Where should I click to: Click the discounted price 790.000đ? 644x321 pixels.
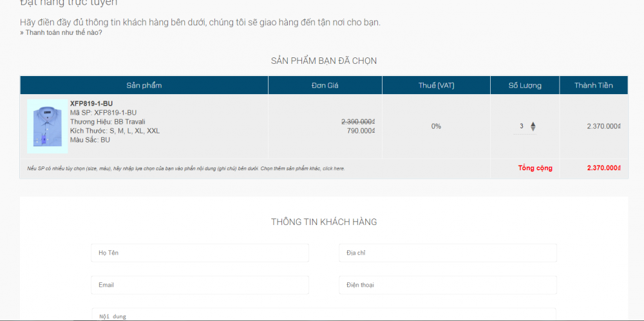tap(361, 131)
